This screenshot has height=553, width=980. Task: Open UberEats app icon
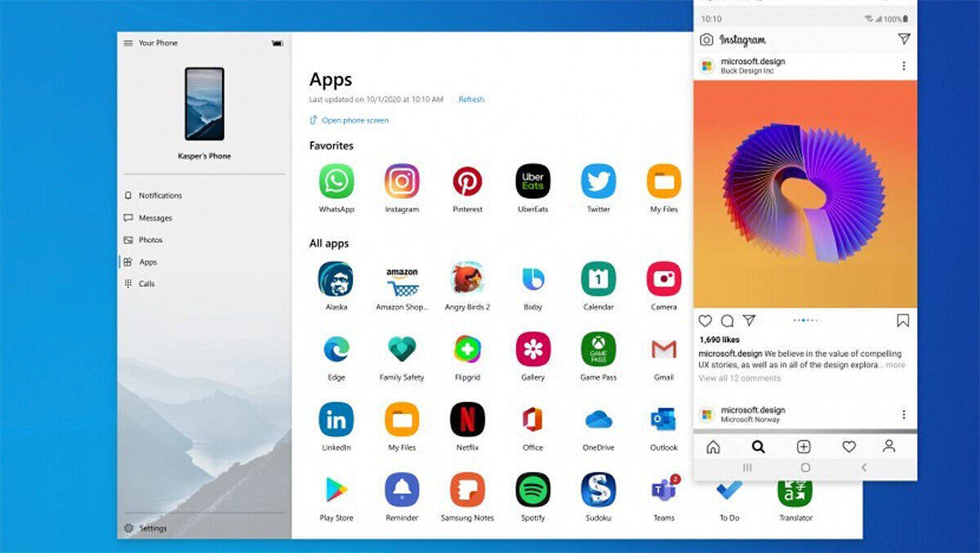point(532,181)
